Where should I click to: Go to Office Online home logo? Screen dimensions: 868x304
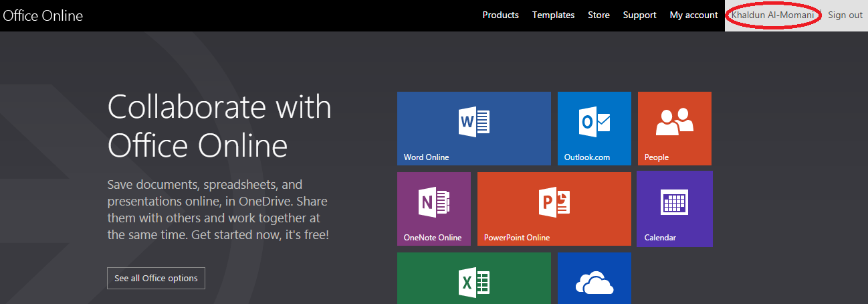tap(43, 15)
